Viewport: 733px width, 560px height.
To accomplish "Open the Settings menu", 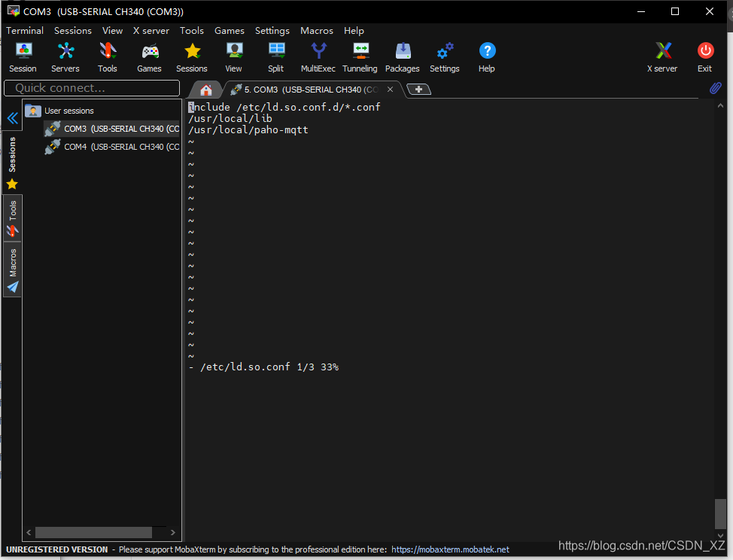I will [272, 30].
